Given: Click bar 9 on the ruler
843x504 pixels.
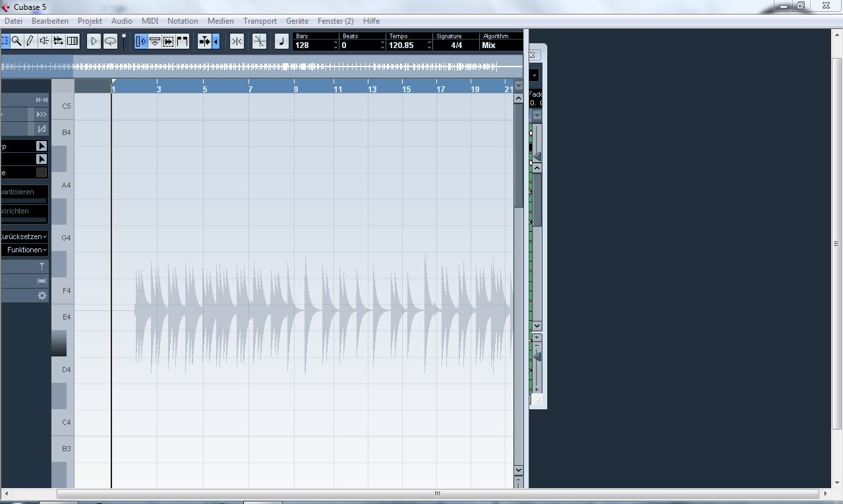Looking at the screenshot, I should pos(296,89).
